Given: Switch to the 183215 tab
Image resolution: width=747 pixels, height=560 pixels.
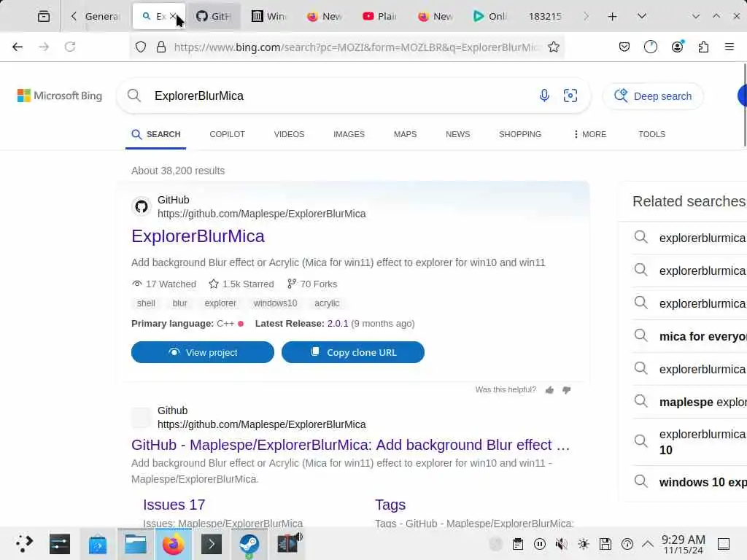Looking at the screenshot, I should [x=546, y=16].
